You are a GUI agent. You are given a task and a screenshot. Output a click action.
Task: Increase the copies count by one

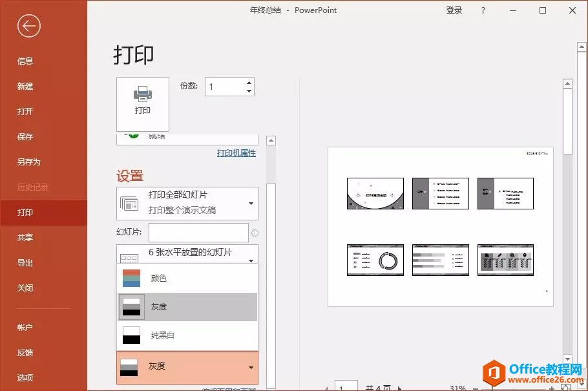(x=249, y=83)
